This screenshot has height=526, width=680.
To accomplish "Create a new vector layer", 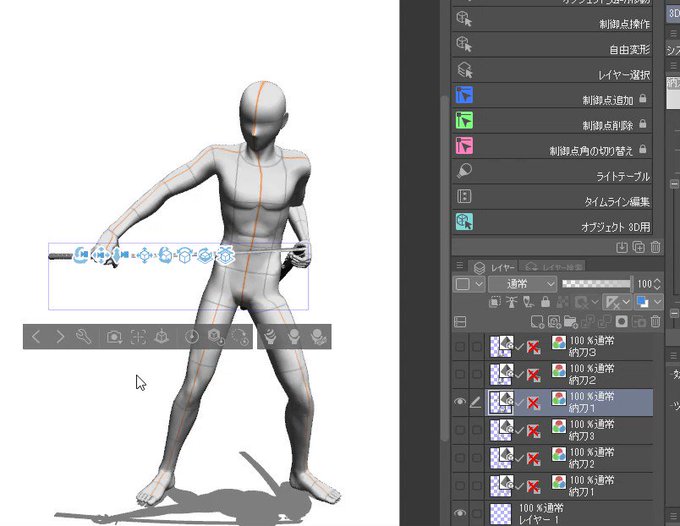I will point(554,322).
